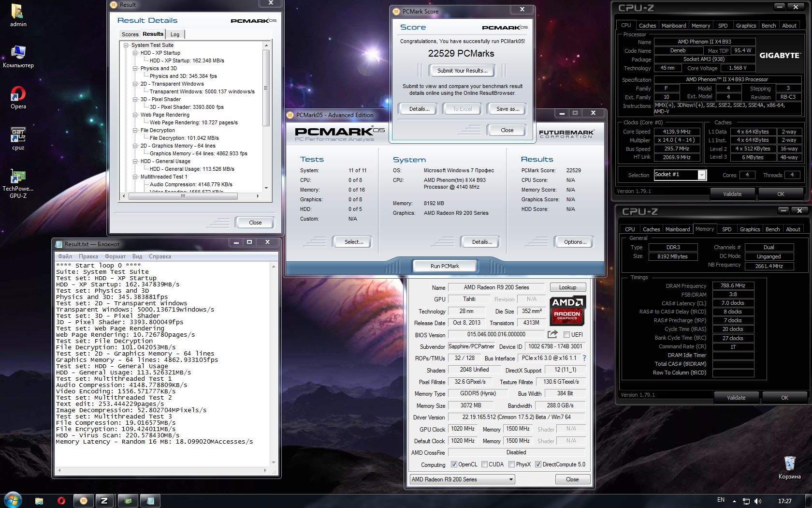The width and height of the screenshot is (812, 508).
Task: Select GPU-Z taskbar button
Action: (128, 501)
